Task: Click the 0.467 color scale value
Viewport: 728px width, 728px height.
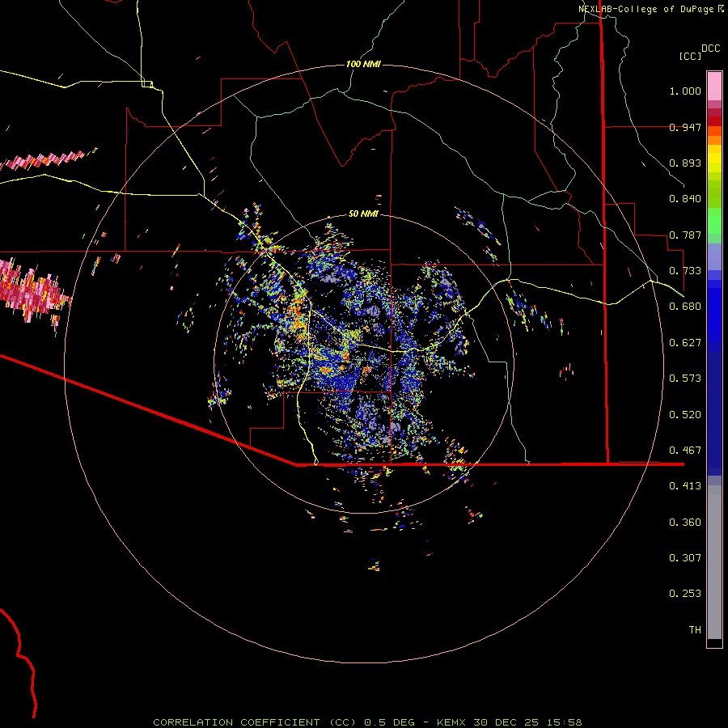Action: (x=685, y=451)
